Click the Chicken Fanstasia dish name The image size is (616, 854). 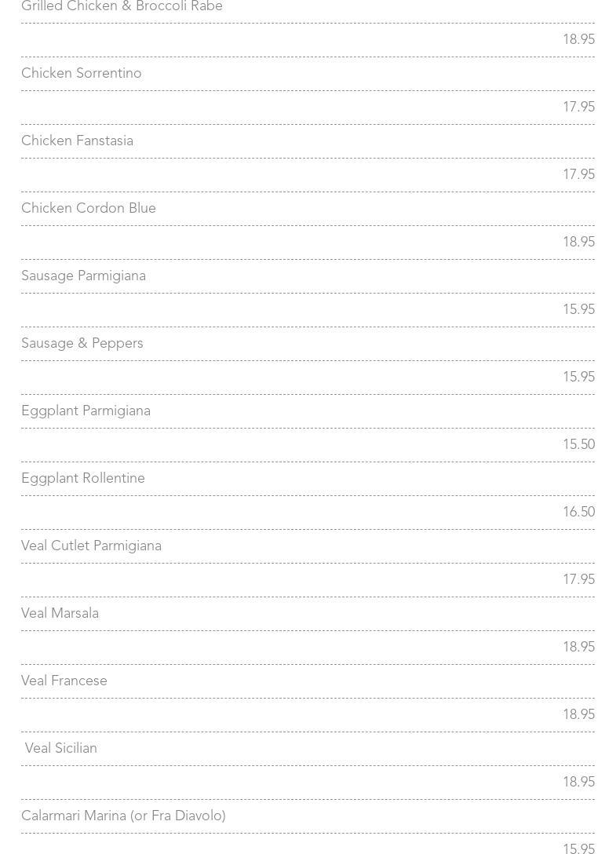click(x=77, y=141)
